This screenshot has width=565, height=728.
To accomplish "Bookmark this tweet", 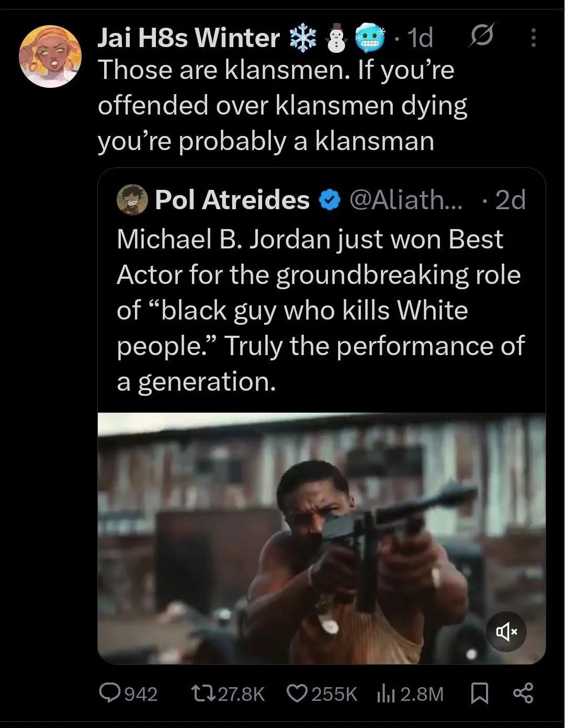I will pos(479,693).
